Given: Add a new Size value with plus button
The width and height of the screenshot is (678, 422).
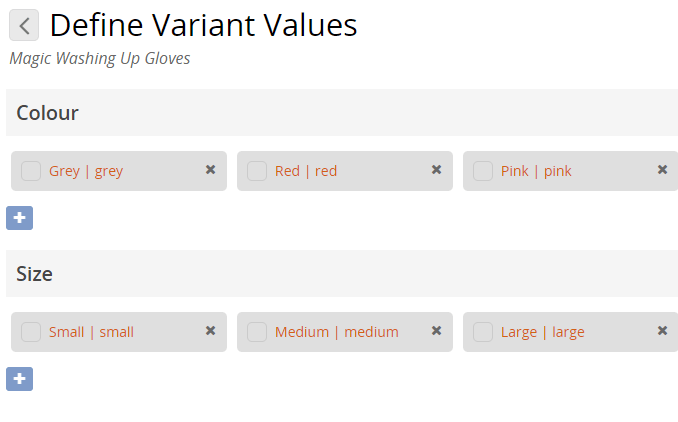Looking at the screenshot, I should point(19,379).
